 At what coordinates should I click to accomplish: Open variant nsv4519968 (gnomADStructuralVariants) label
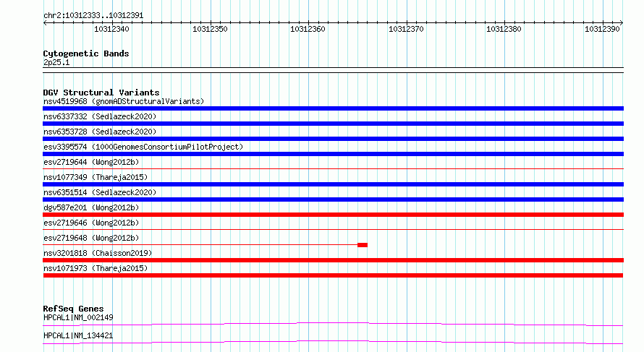point(124,101)
